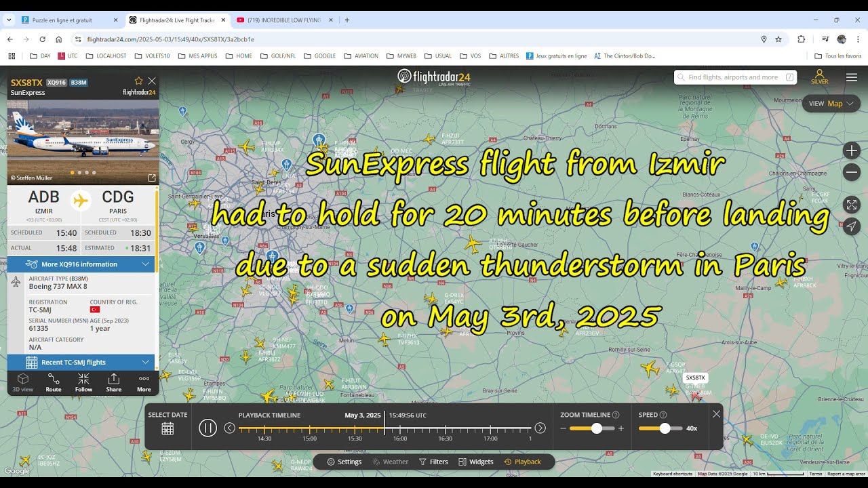Close the SXS8TX flight details panel
Screen dimensions: 868x488
point(152,81)
